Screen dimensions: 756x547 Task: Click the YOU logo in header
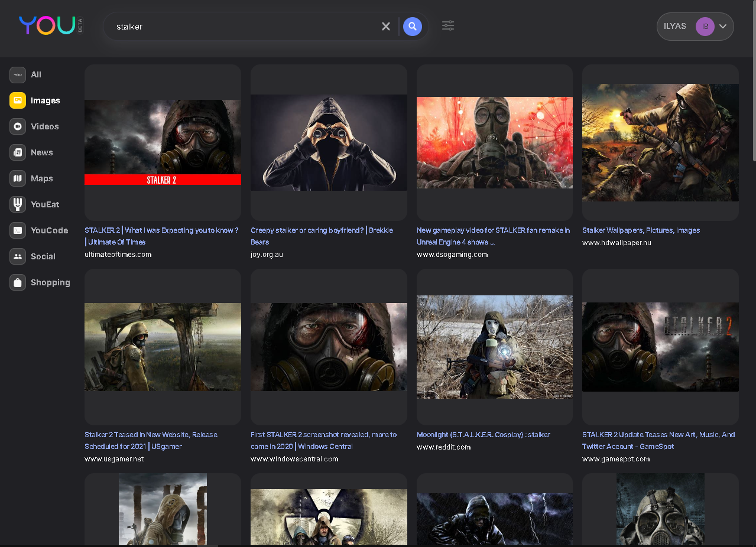[47, 25]
